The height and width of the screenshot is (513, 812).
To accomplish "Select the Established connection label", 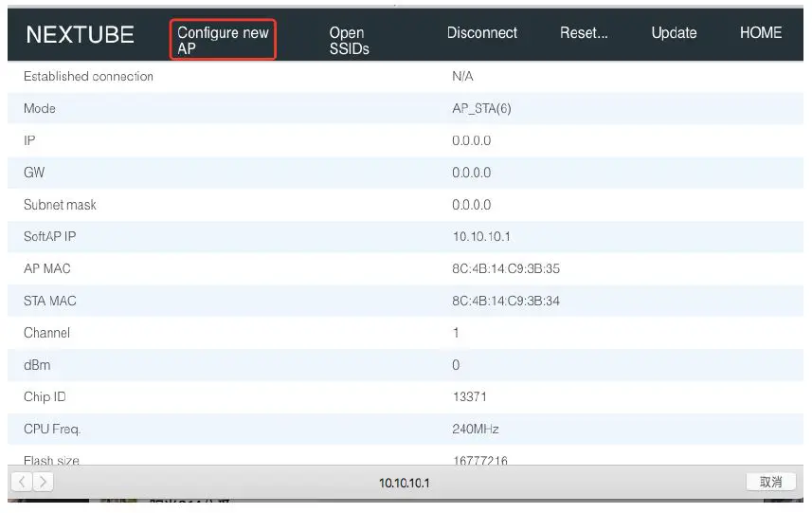I will pyautogui.click(x=88, y=76).
